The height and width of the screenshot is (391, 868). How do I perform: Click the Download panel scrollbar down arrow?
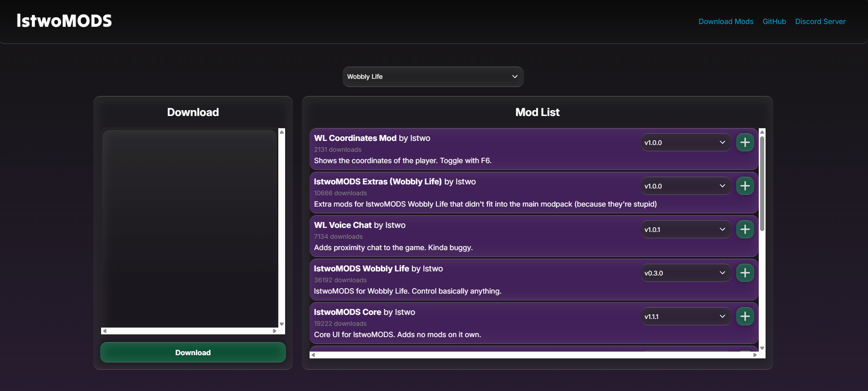[281, 324]
